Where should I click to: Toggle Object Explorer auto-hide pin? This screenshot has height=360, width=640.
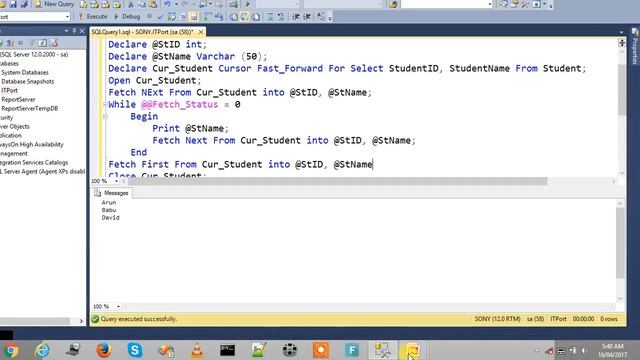click(x=74, y=31)
